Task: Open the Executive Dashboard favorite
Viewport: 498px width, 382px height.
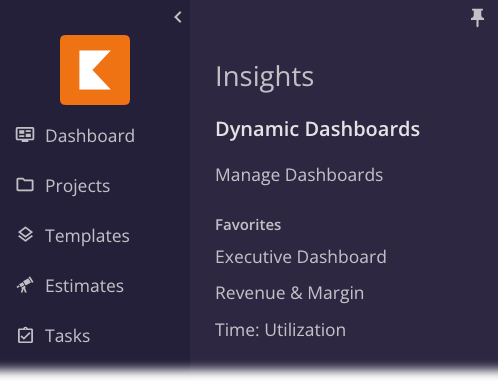Action: [x=301, y=257]
